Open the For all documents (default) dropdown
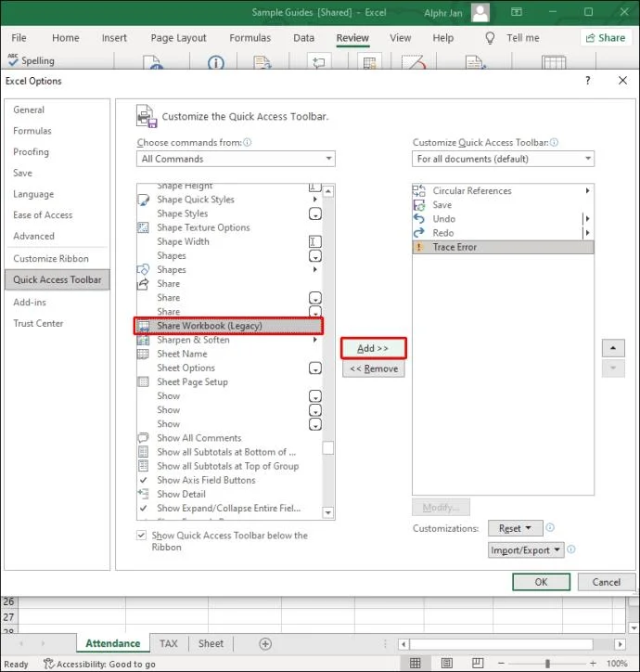 tap(503, 159)
